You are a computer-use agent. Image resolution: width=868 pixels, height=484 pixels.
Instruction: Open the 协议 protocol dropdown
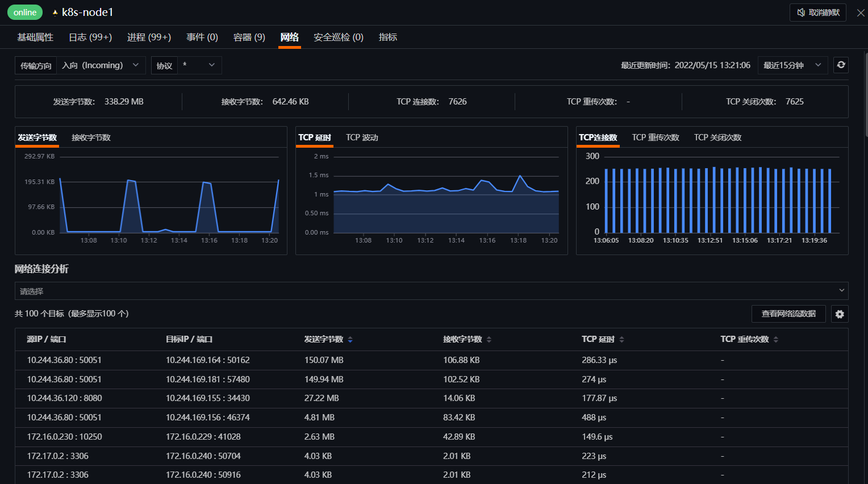pyautogui.click(x=199, y=65)
